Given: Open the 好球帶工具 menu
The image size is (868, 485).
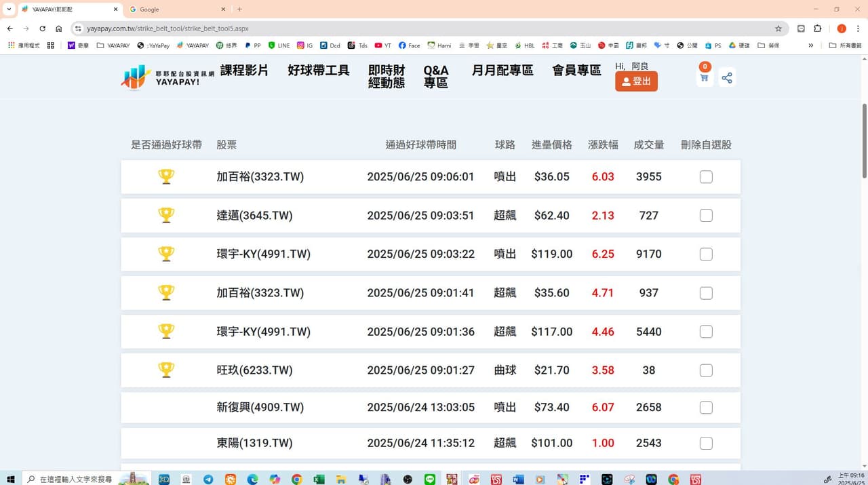Looking at the screenshot, I should pyautogui.click(x=319, y=71).
